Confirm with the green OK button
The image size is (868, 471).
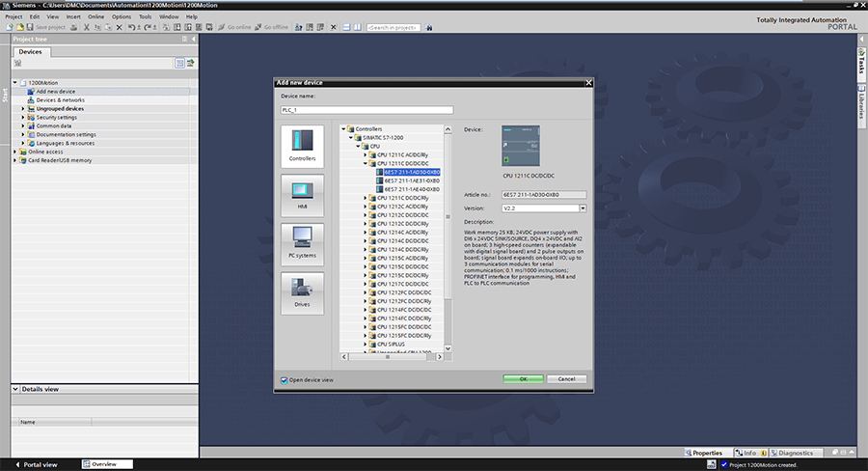pyautogui.click(x=523, y=379)
